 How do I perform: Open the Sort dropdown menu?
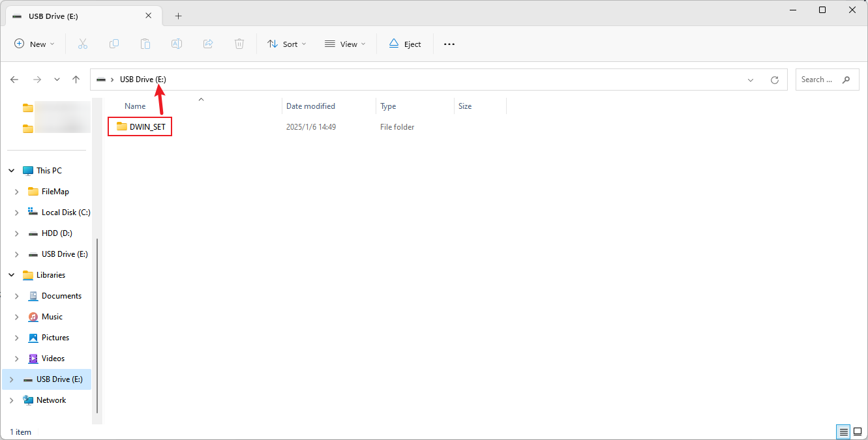pyautogui.click(x=286, y=44)
